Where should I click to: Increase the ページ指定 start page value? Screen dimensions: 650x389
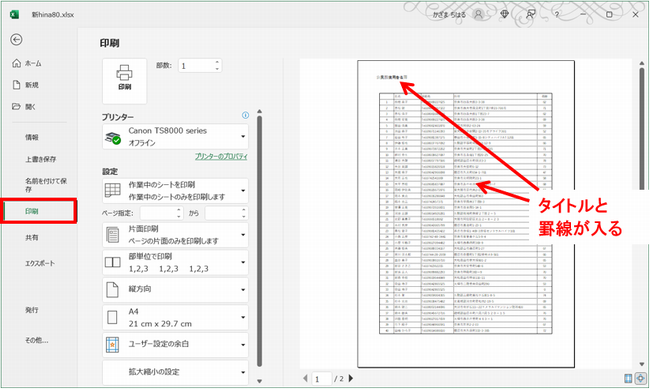pyautogui.click(x=179, y=210)
